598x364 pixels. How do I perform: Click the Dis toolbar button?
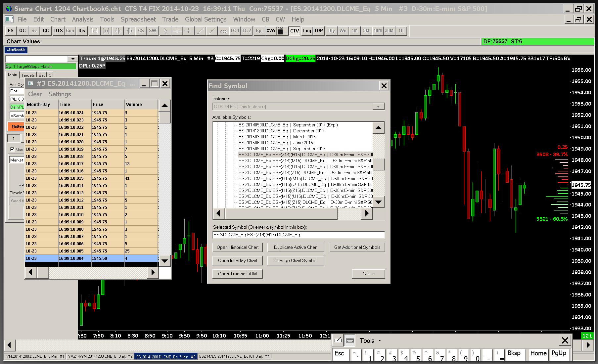click(82, 31)
